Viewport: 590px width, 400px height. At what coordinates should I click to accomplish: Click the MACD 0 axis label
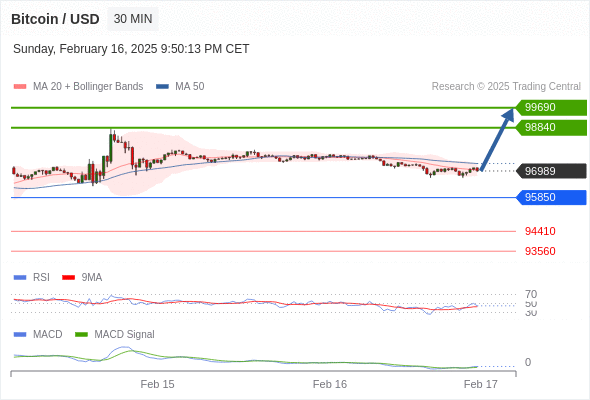(528, 362)
